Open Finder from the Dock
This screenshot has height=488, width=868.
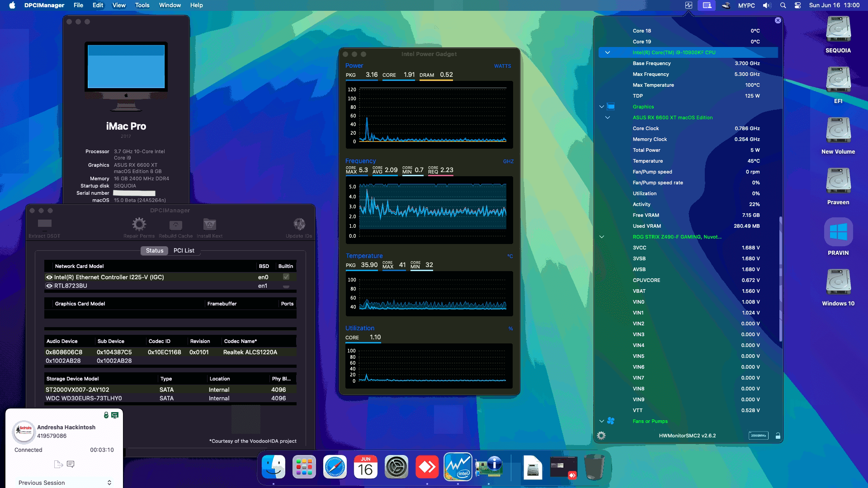click(274, 467)
